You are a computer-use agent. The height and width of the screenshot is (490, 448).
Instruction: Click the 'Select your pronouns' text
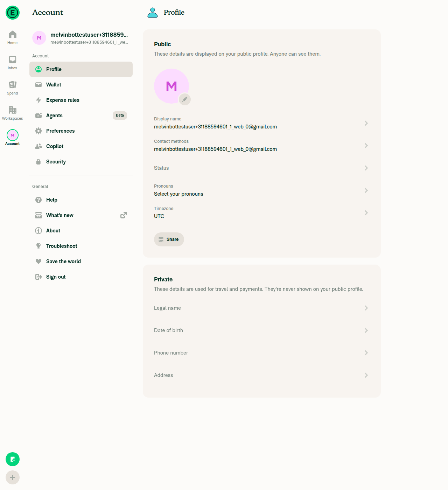tap(178, 194)
